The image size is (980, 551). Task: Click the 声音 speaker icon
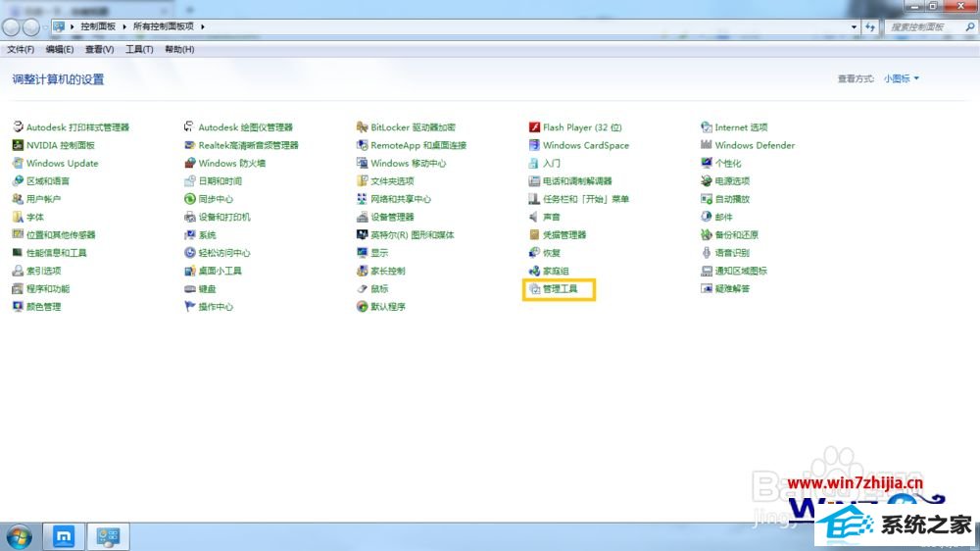tap(534, 217)
